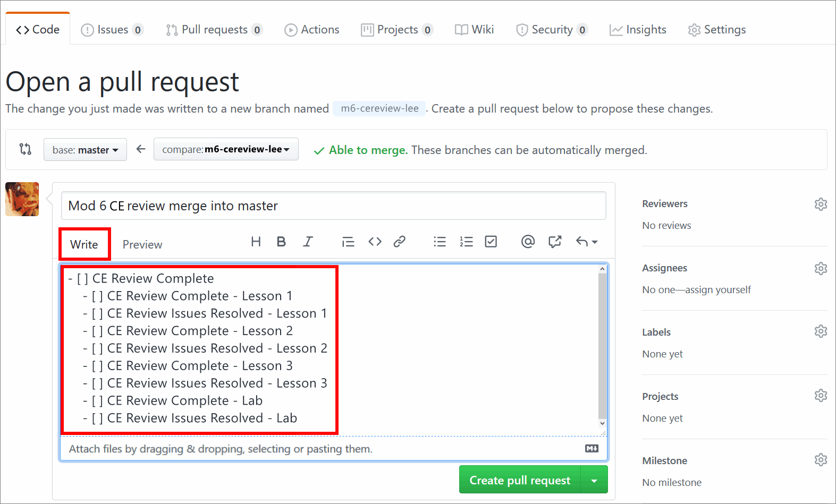Select the Write tab
The image size is (836, 504).
(85, 244)
